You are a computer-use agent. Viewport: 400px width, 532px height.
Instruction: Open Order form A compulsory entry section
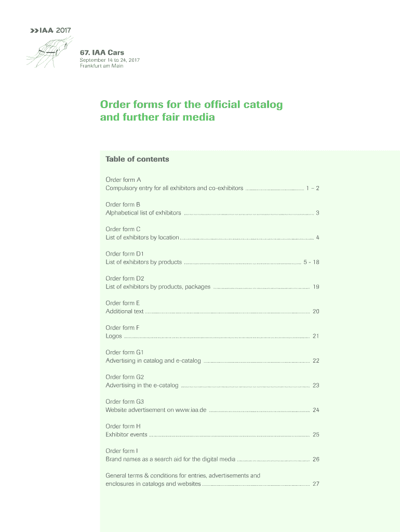tap(174, 188)
